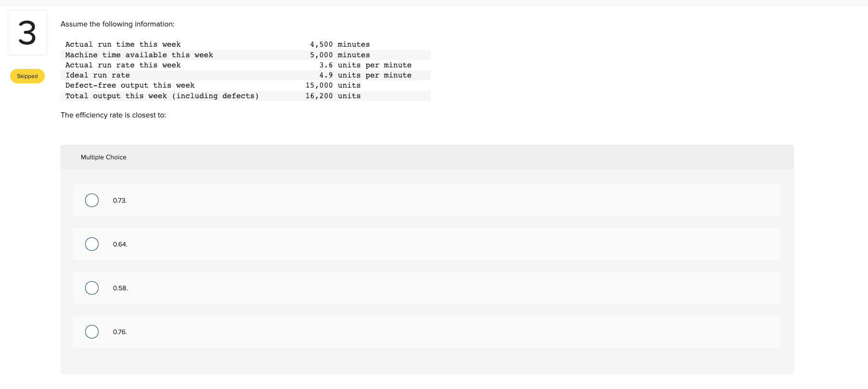Click the question number 3 box
The image size is (868, 389).
pyautogui.click(x=27, y=32)
